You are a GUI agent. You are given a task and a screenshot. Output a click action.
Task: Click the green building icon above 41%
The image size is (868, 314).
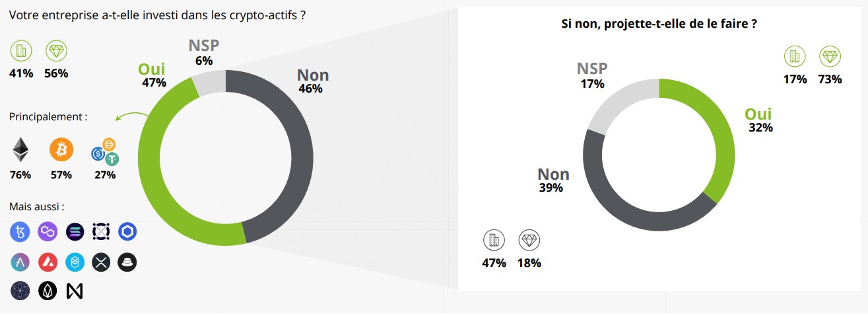(x=20, y=50)
